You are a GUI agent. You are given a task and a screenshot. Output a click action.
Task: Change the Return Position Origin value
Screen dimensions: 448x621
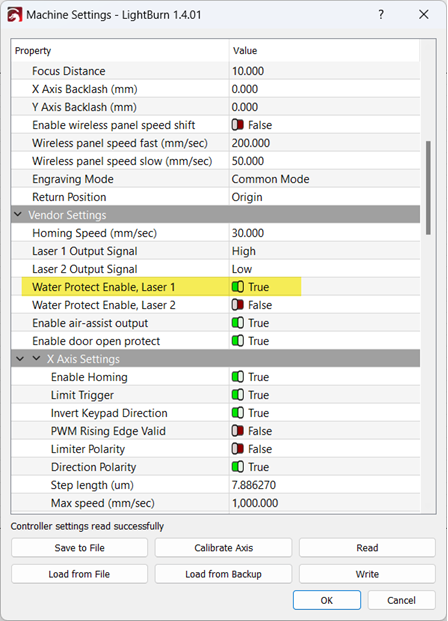tap(324, 197)
